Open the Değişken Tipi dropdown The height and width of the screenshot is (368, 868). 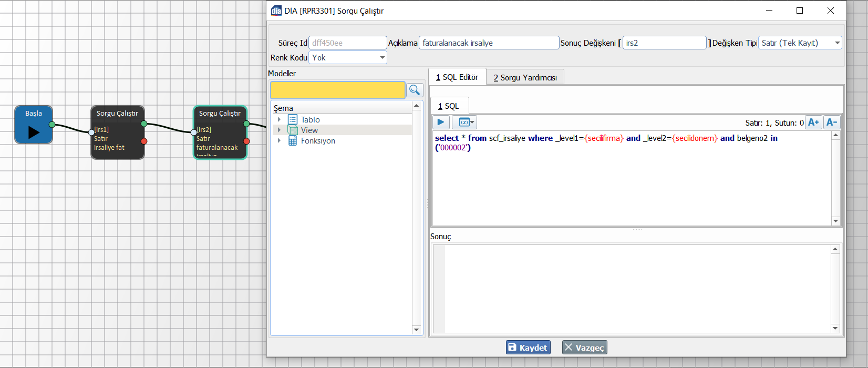click(x=837, y=43)
